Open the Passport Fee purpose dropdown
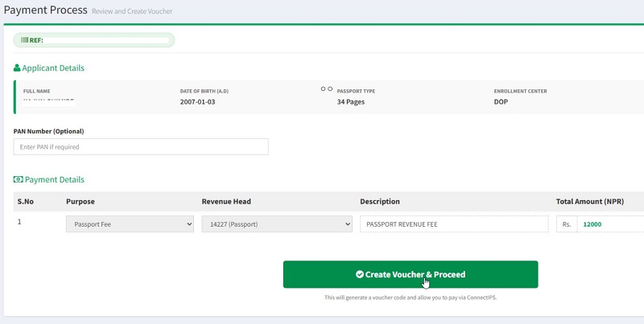The height and width of the screenshot is (324, 644). [130, 224]
